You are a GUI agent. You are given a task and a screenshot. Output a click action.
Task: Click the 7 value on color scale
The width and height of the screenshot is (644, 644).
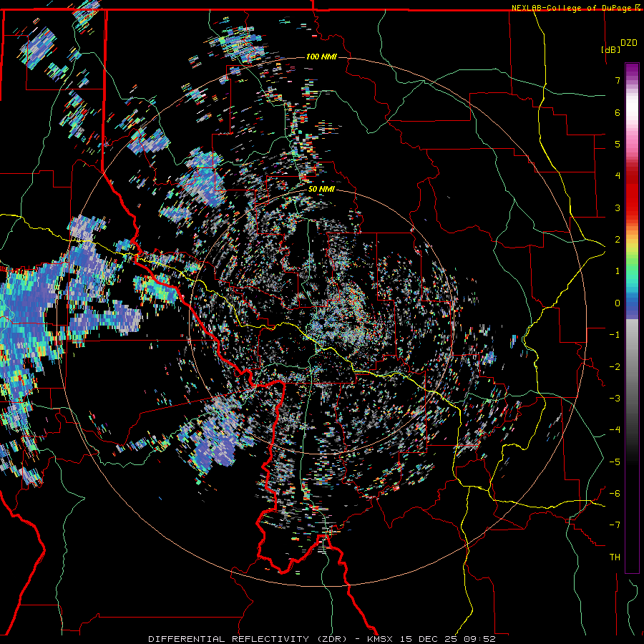point(618,80)
